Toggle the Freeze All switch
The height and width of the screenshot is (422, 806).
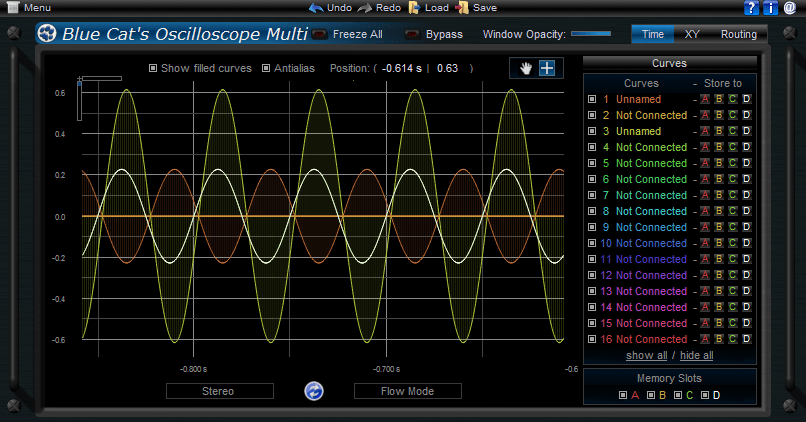320,35
